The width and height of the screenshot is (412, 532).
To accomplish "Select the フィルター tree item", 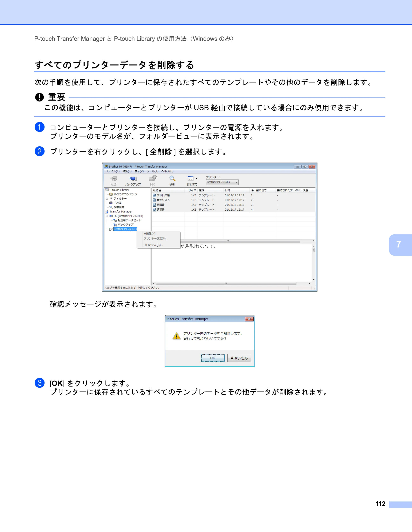I will point(120,199).
